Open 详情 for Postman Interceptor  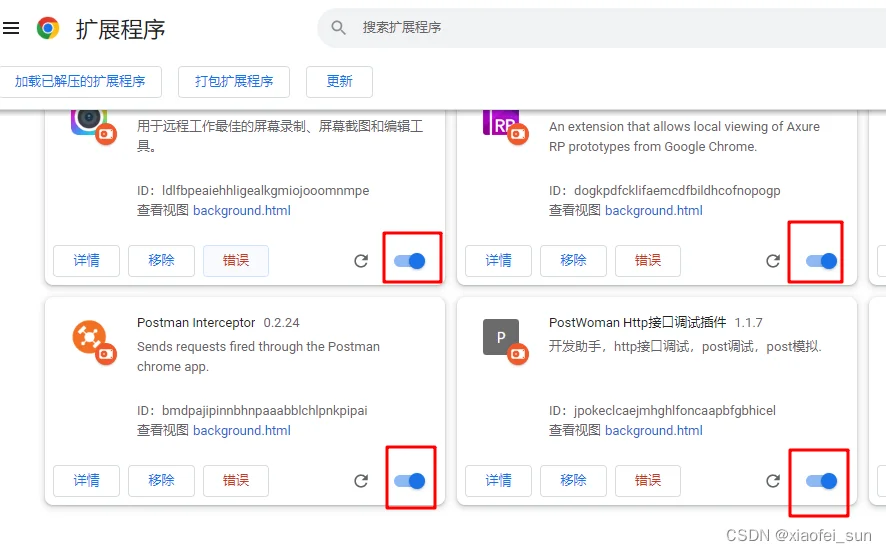pyautogui.click(x=86, y=481)
